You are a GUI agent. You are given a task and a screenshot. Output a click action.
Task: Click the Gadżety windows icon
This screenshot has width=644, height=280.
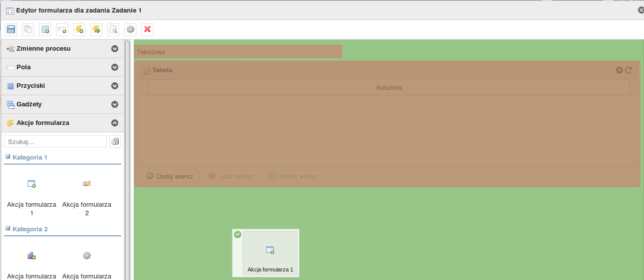coord(10,104)
